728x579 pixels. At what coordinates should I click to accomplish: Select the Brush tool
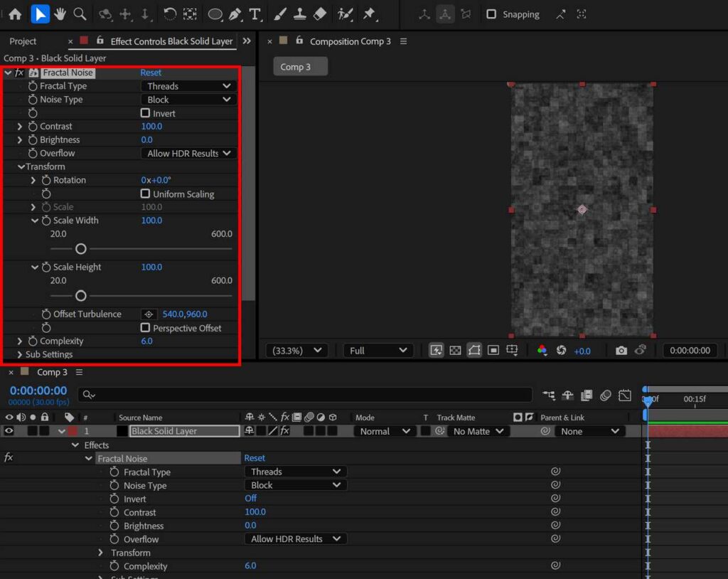click(279, 14)
